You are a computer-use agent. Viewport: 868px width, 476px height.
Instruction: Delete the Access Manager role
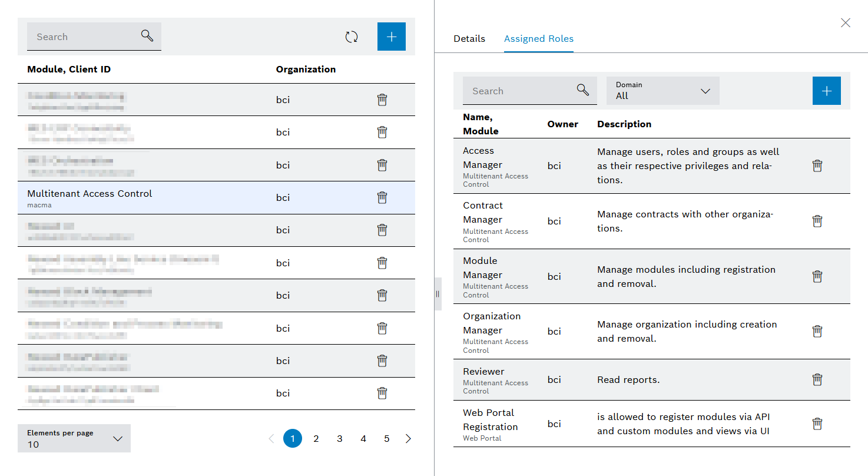point(817,166)
